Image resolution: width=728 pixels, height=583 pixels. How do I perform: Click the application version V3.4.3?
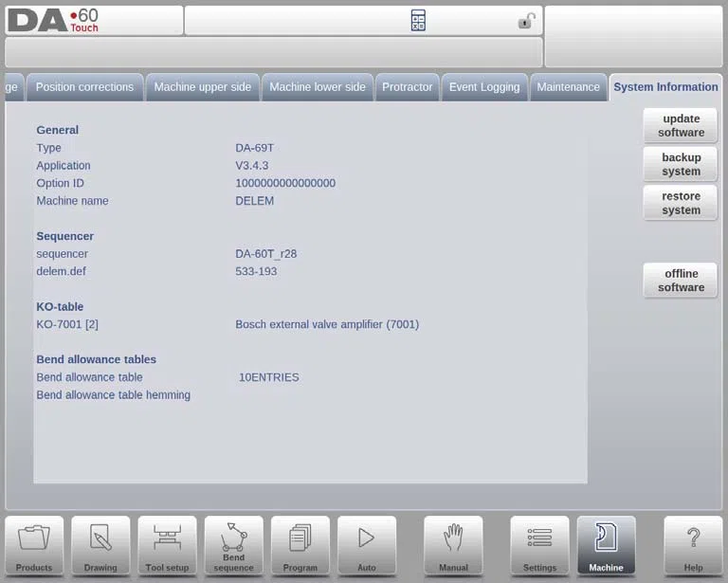(x=251, y=166)
